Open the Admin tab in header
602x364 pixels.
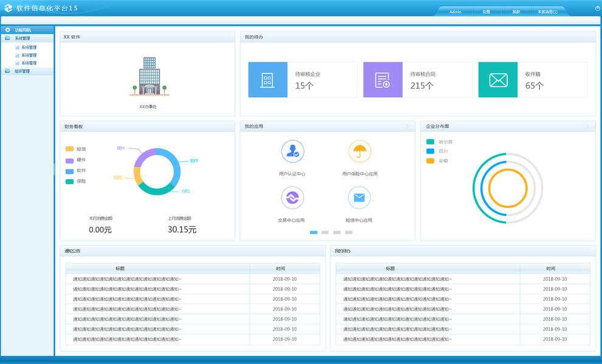(456, 12)
